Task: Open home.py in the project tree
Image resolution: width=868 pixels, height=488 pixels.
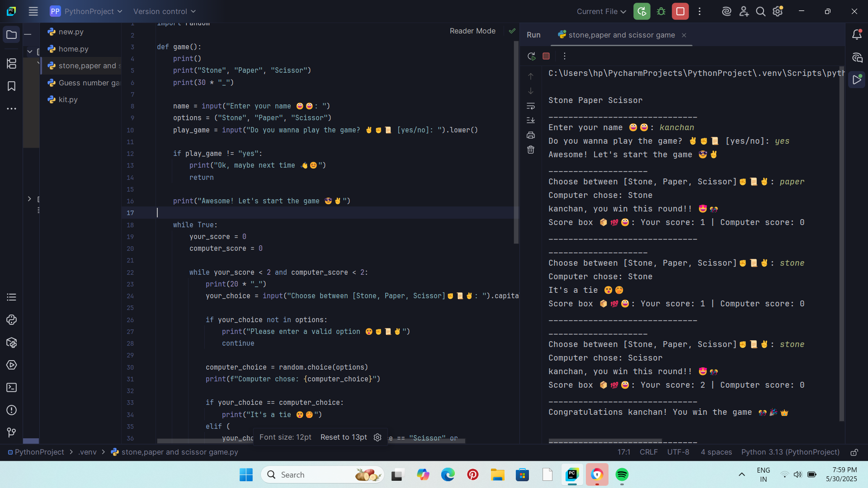Action: click(x=73, y=49)
